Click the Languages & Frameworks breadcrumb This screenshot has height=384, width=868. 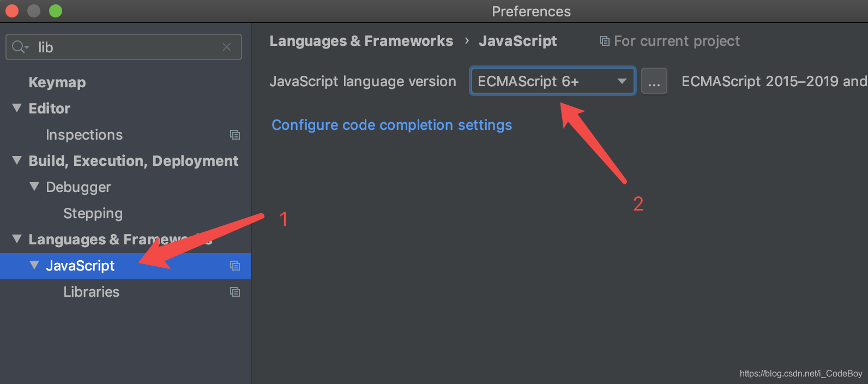coord(361,41)
